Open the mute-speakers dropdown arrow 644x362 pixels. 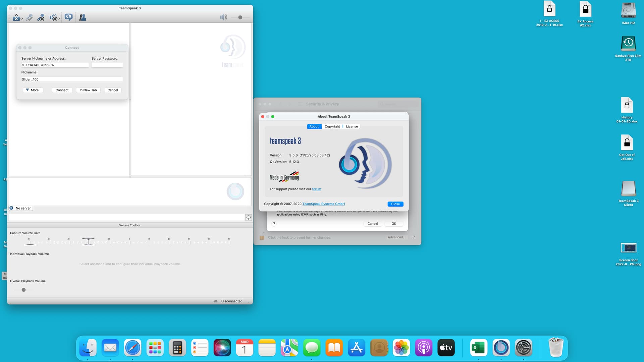(x=58, y=18)
